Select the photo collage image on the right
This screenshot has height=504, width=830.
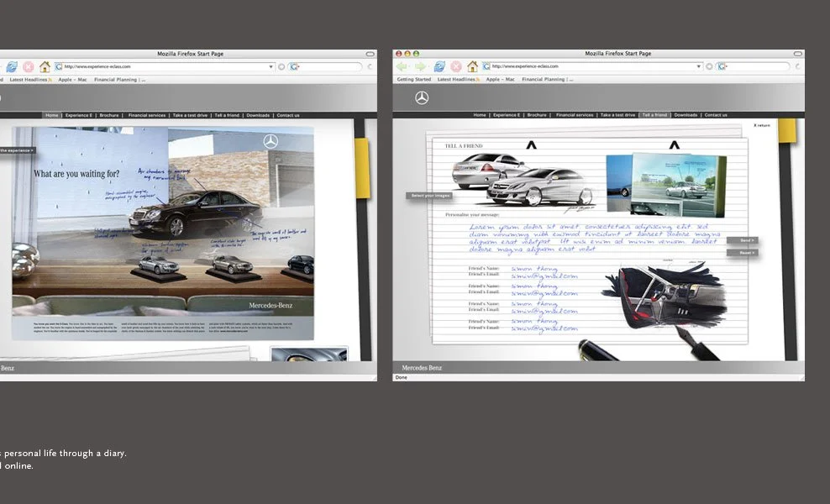(x=667, y=186)
